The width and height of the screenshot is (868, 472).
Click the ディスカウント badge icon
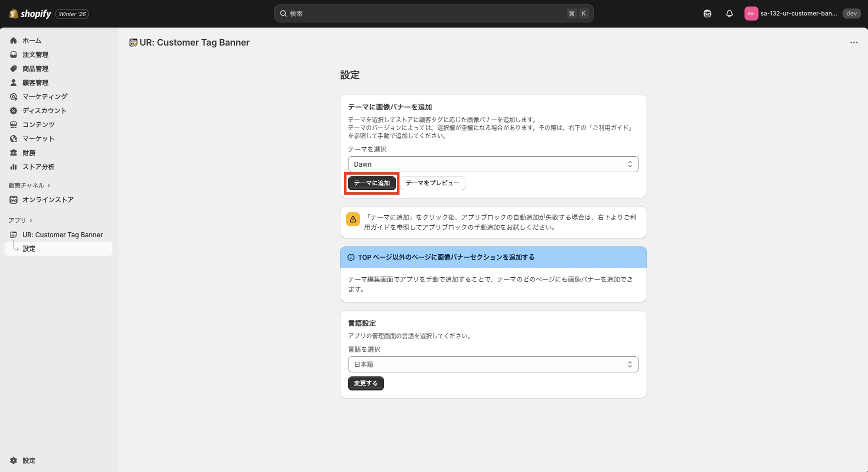click(13, 111)
